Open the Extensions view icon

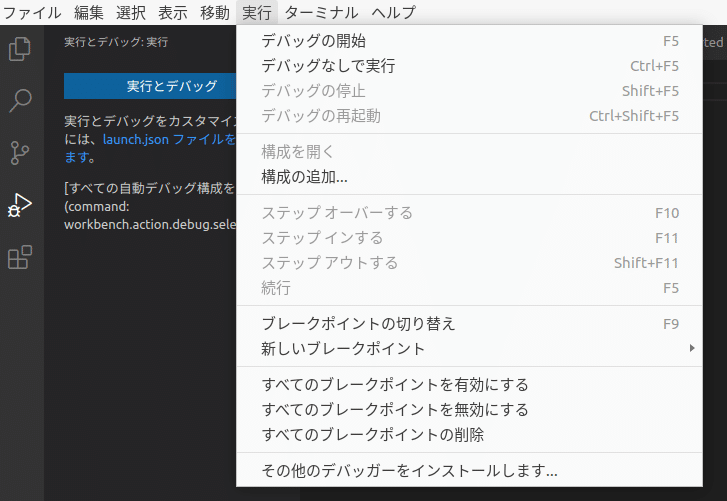pyautogui.click(x=20, y=257)
